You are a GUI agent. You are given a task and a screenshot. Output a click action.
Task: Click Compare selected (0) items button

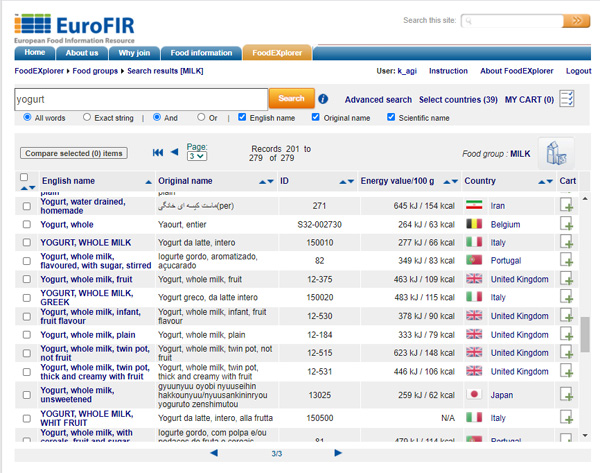[x=74, y=153]
